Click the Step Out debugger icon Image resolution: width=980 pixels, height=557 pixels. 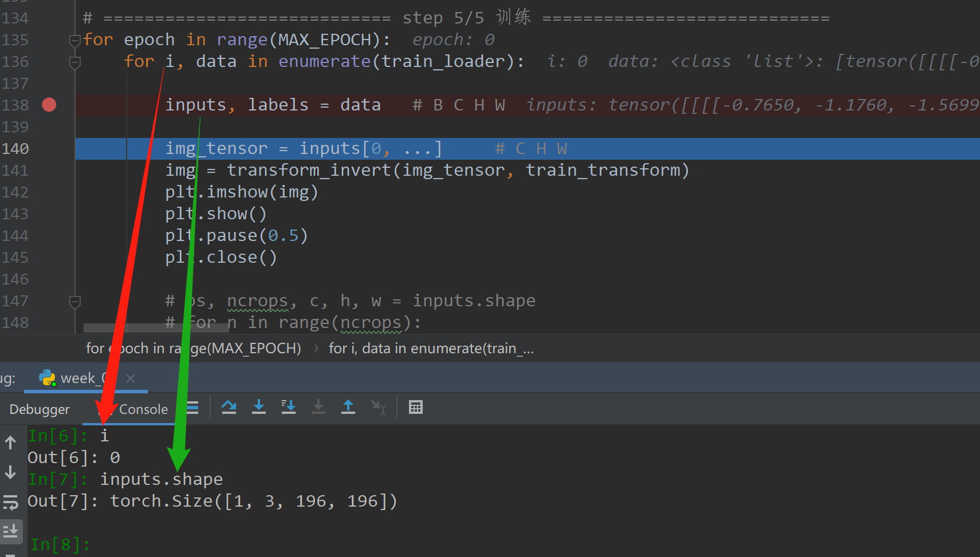coord(348,407)
